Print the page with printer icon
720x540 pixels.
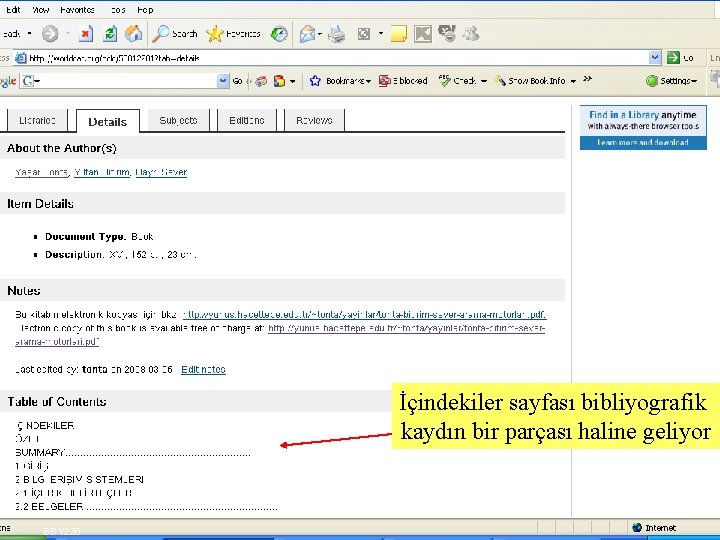[337, 34]
